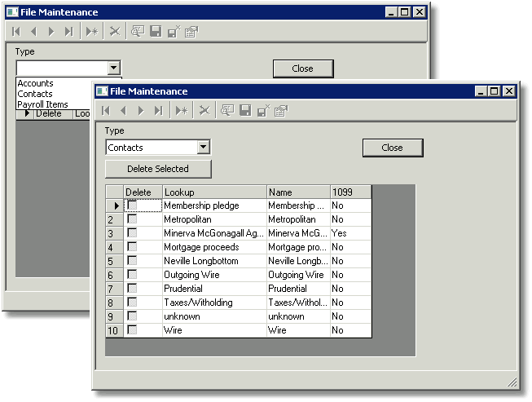Click back File Maintenance window title icon
Image resolution: width=532 pixels, height=402 pixels.
[12, 12]
